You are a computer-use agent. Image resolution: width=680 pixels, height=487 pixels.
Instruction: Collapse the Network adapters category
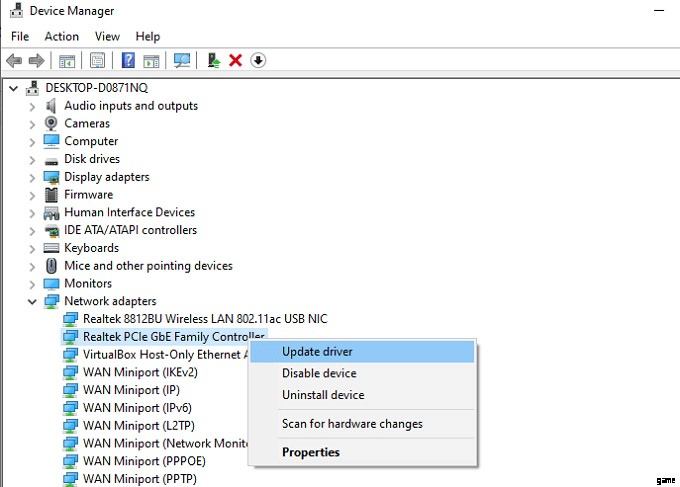coord(32,301)
